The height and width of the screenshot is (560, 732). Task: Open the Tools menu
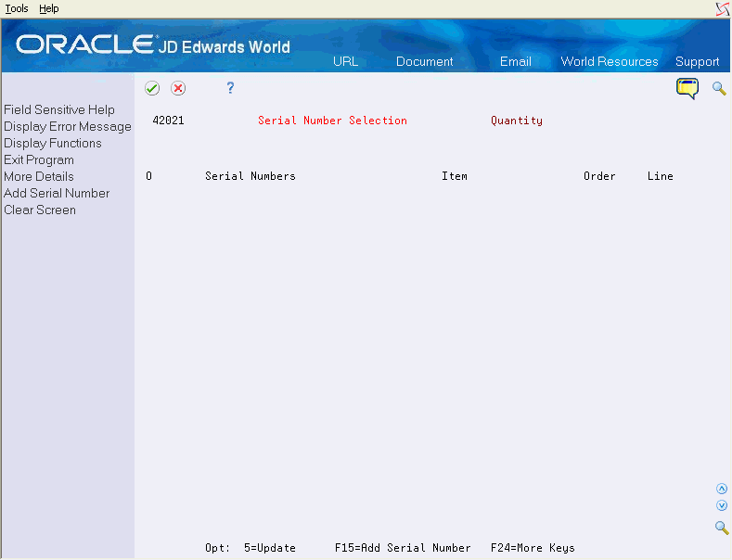pos(17,8)
